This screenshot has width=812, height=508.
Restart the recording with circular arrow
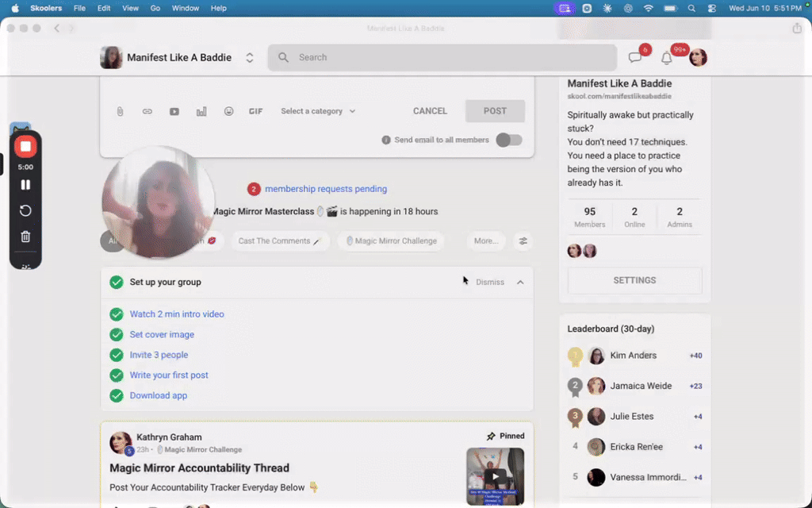[25, 210]
